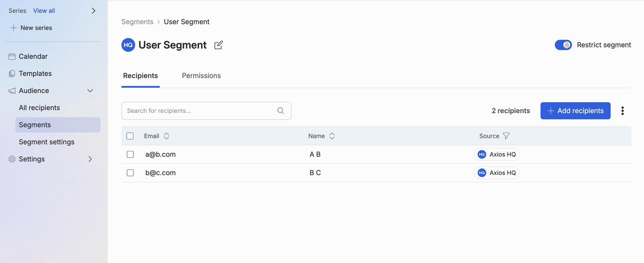This screenshot has height=263, width=644.
Task: Open Segment settings in the sidebar
Action: pyautogui.click(x=47, y=142)
